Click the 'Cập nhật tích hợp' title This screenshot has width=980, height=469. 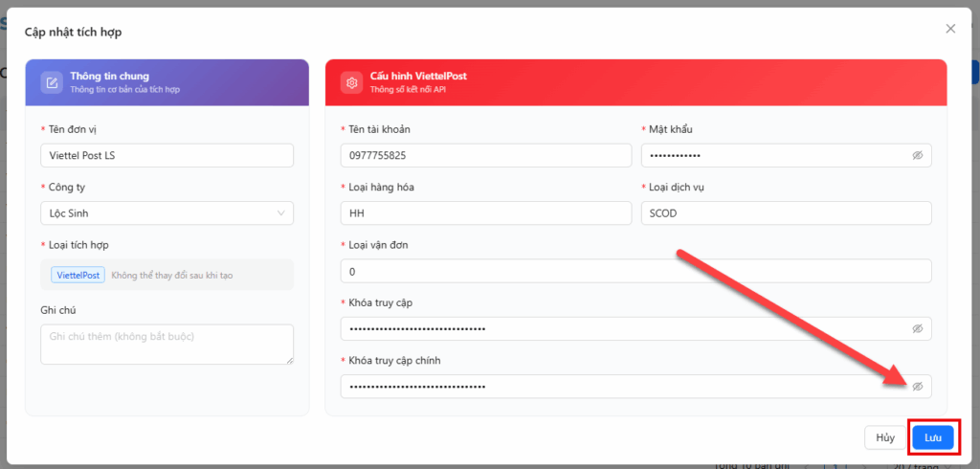tap(73, 32)
